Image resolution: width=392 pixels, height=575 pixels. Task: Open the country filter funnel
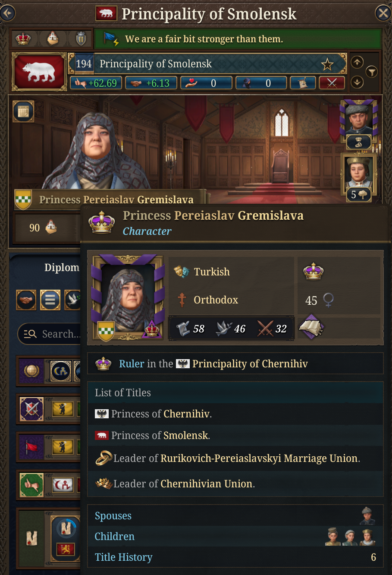tap(371, 72)
